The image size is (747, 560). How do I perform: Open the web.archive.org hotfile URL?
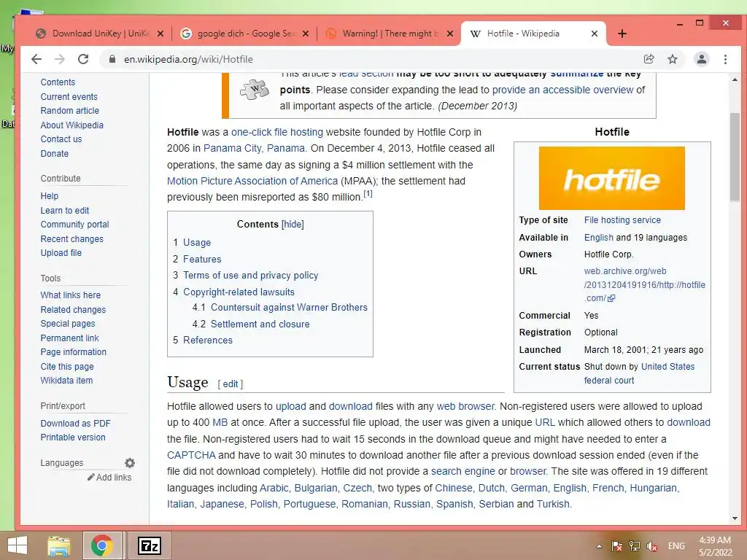click(645, 284)
